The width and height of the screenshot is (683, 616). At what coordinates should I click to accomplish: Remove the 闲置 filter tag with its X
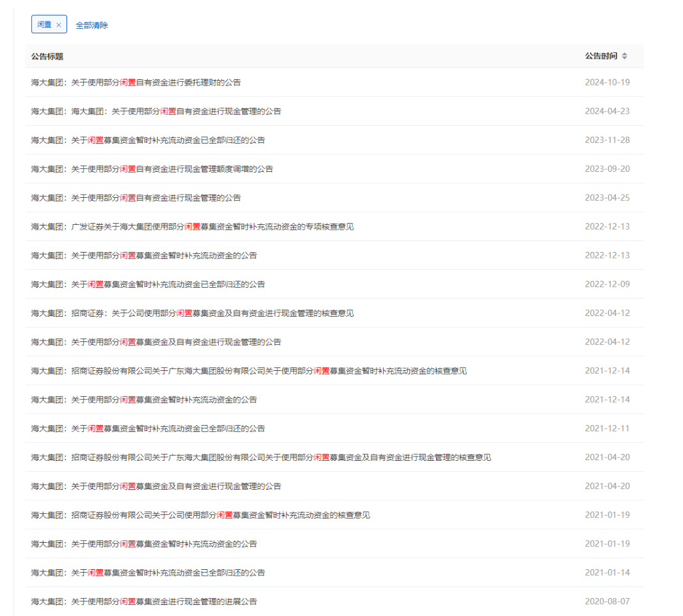[59, 25]
